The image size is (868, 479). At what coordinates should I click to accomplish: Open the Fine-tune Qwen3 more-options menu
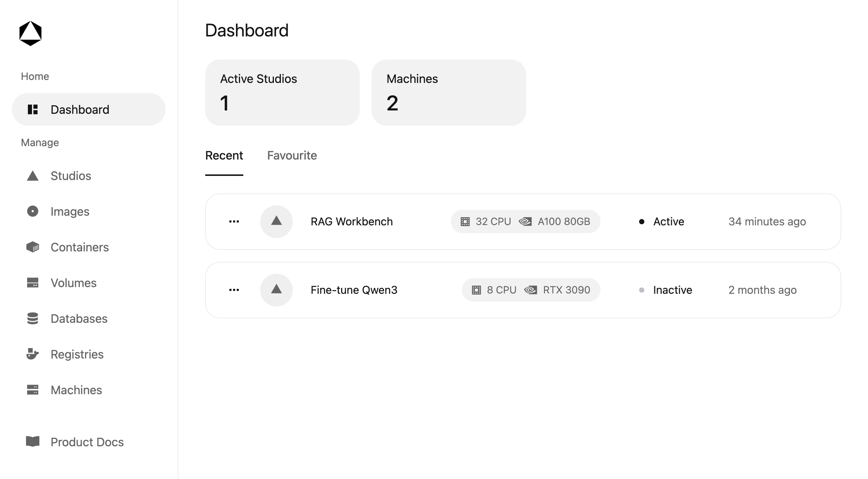click(x=234, y=290)
